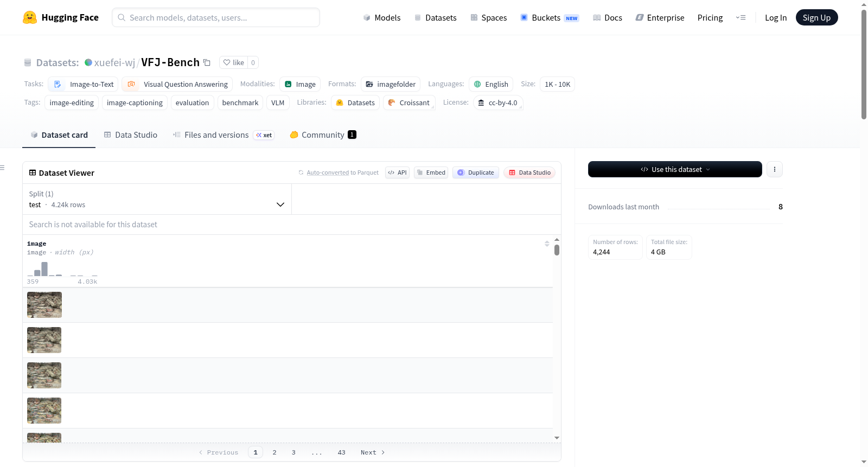Expand the Split test rows selector

(157, 199)
